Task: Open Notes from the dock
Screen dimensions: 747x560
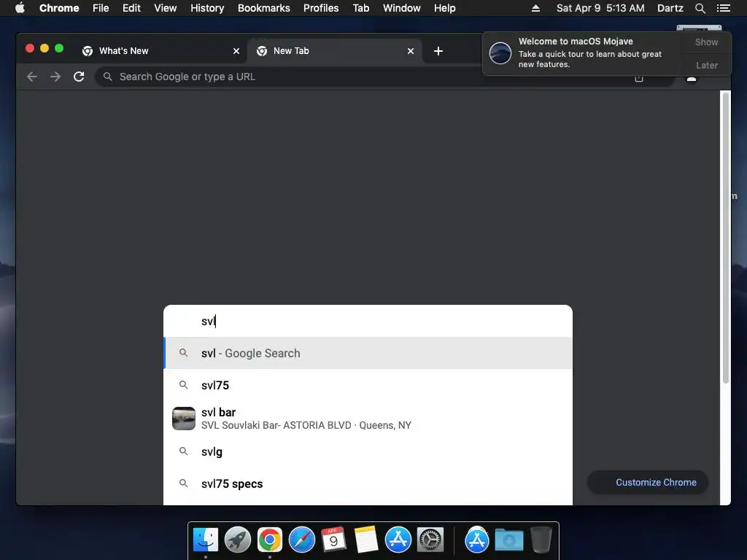Action: pyautogui.click(x=366, y=540)
